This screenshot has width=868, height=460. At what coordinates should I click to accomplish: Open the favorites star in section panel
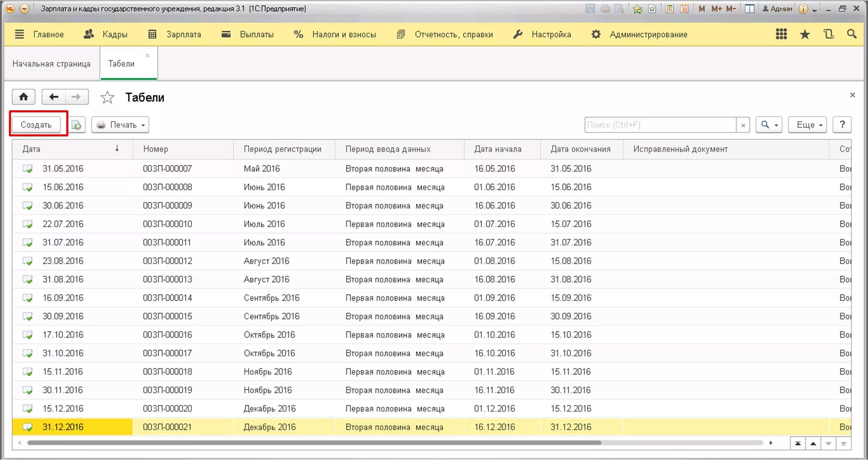(805, 34)
